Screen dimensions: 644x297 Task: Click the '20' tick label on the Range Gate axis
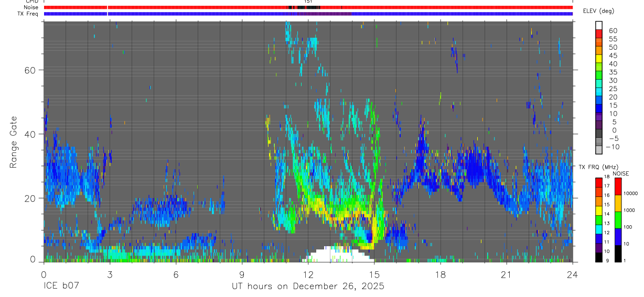coord(31,199)
